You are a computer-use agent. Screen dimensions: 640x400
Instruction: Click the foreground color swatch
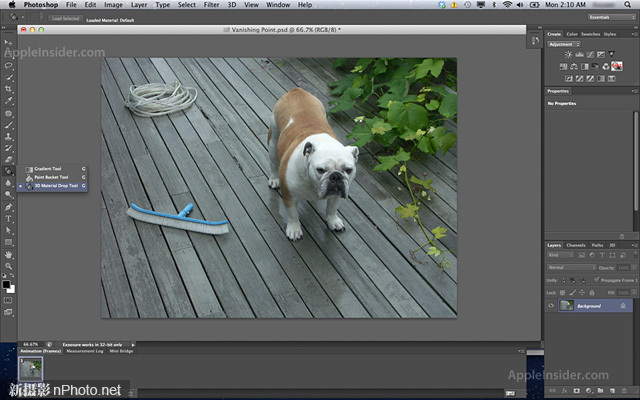(6, 284)
